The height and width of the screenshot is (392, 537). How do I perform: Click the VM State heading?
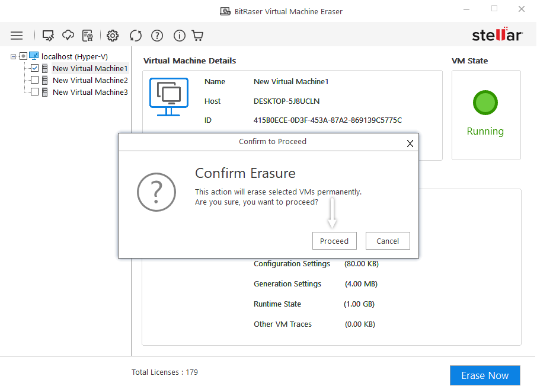(469, 61)
